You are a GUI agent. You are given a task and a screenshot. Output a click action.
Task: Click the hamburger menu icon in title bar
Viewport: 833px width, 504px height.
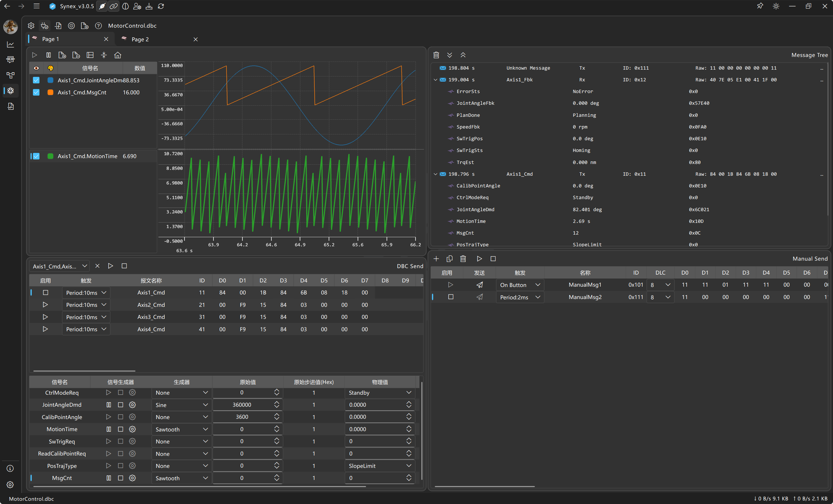(x=36, y=6)
